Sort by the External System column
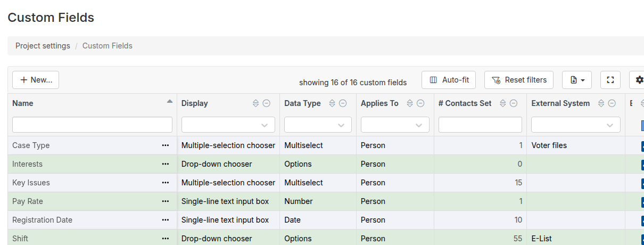The height and width of the screenshot is (245, 644). click(601, 103)
